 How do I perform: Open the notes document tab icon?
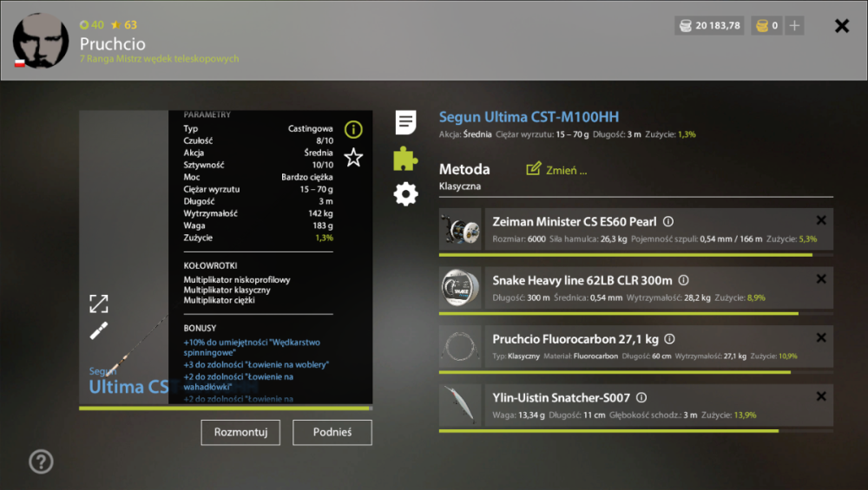coord(405,122)
